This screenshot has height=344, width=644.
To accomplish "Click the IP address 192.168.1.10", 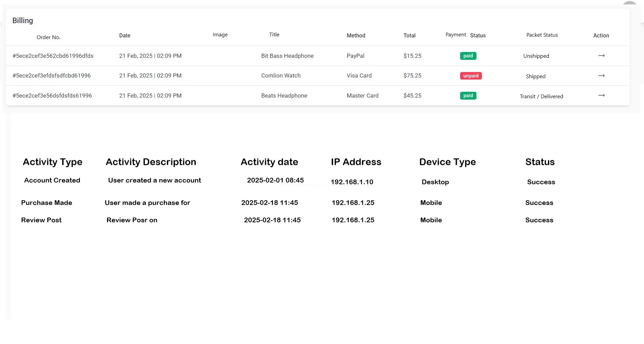I will (x=352, y=182).
